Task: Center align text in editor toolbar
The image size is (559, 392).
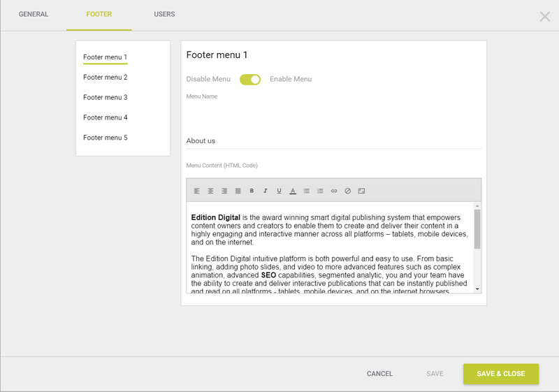Action: tap(211, 191)
